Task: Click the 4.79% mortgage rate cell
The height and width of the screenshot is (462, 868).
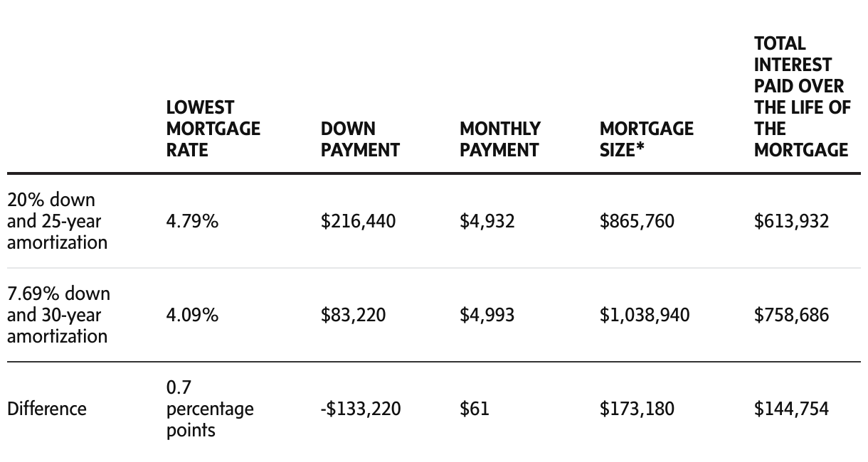Action: click(x=192, y=221)
